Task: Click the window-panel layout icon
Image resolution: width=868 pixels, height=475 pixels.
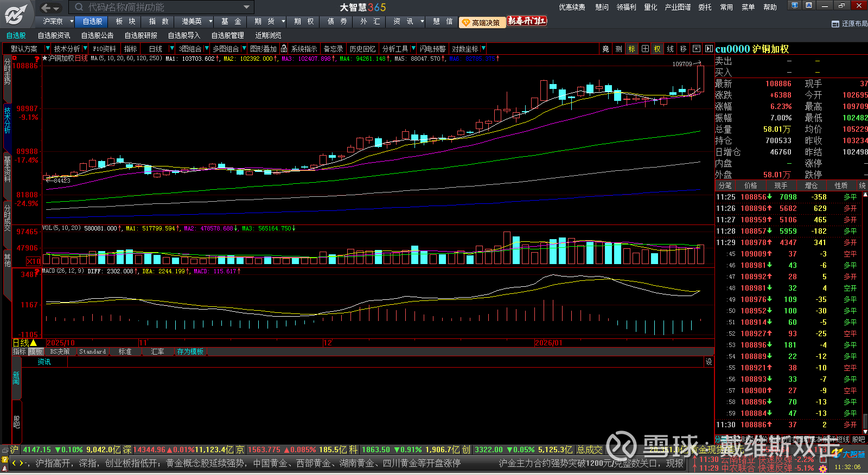Action: [x=697, y=49]
